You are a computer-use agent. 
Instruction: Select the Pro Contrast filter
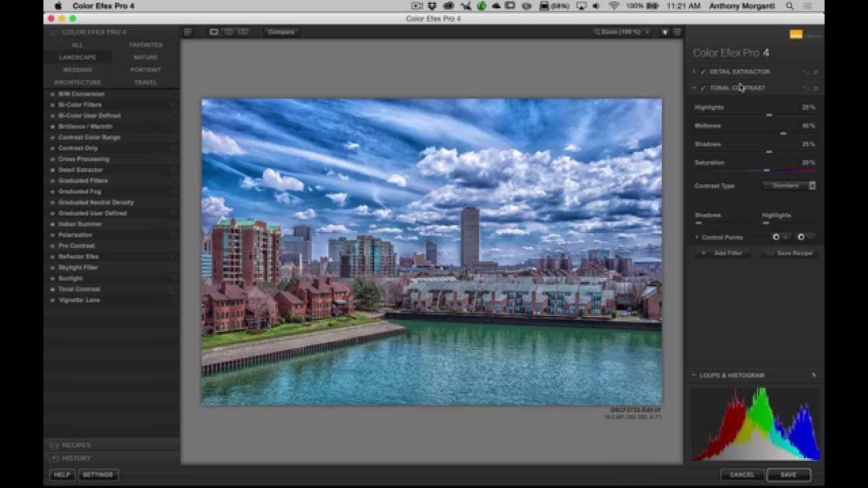[x=77, y=246]
